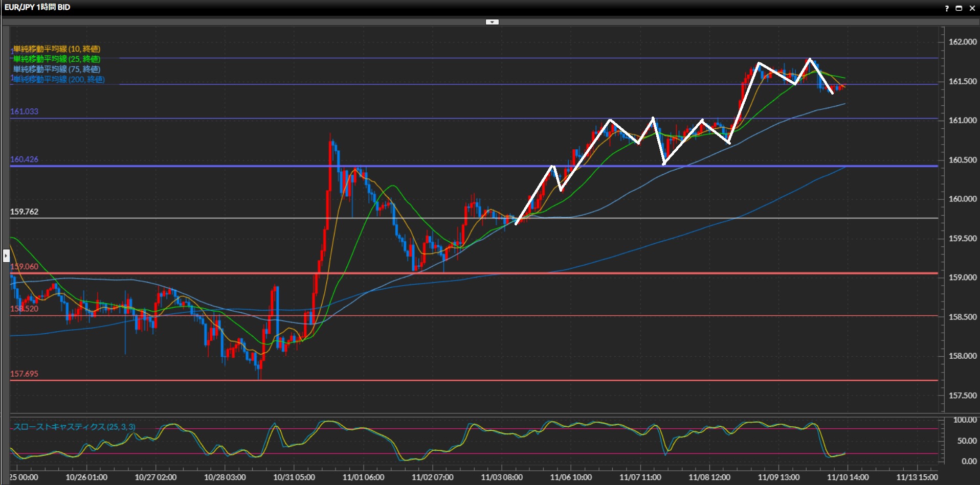The image size is (980, 485).
Task: Click the 161.033 price level label
Action: point(24,111)
